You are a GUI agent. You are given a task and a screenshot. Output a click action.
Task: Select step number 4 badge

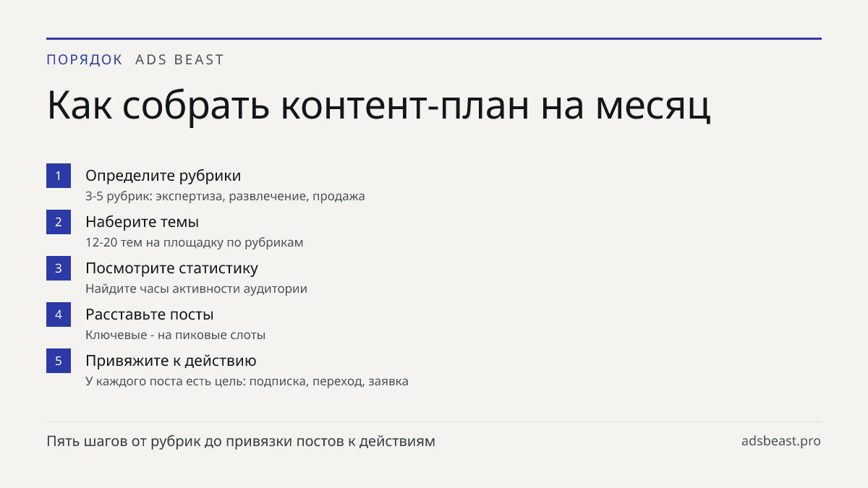pos(59,314)
